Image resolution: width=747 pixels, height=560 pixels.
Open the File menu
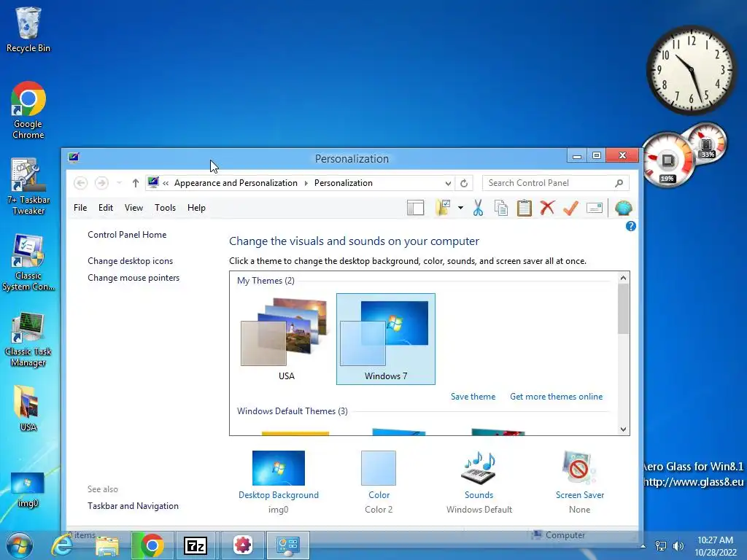(80, 208)
